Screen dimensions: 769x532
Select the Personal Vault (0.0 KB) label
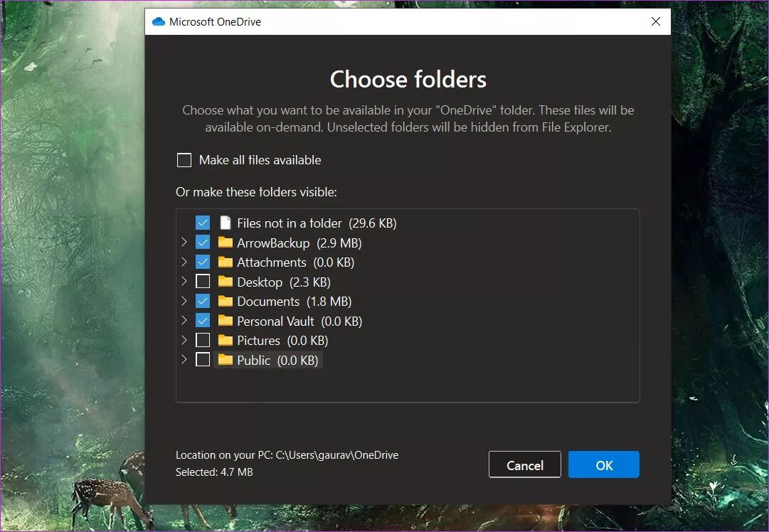click(x=299, y=321)
